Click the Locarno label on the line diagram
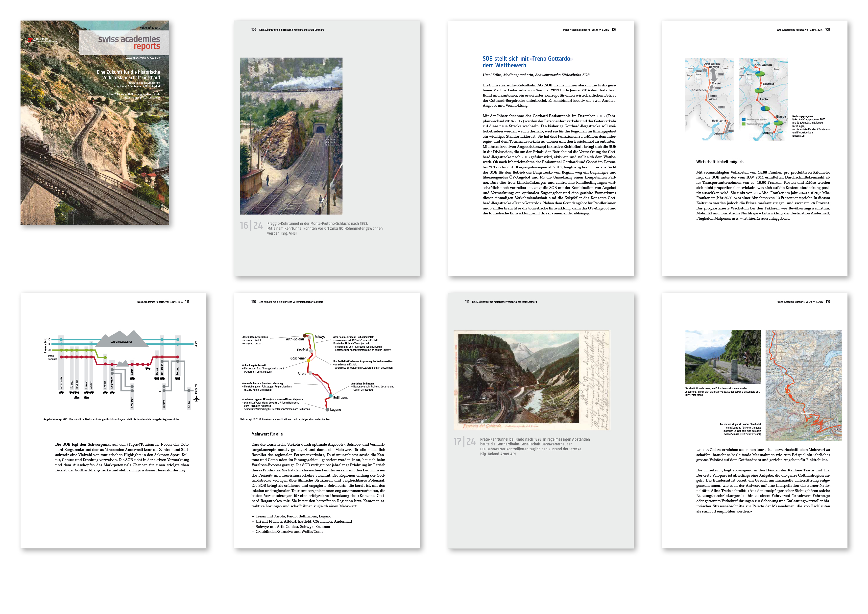 pyautogui.click(x=164, y=404)
